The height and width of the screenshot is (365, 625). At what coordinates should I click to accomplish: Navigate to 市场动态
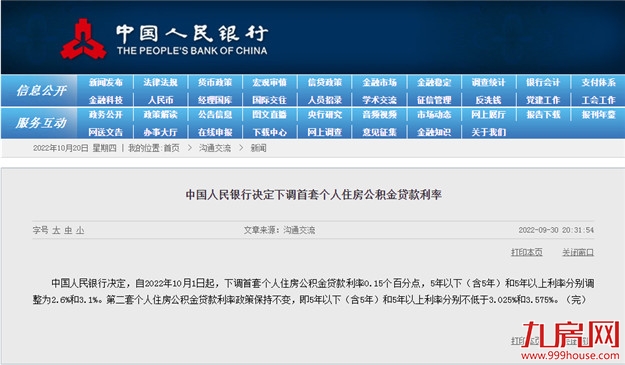pyautogui.click(x=434, y=115)
